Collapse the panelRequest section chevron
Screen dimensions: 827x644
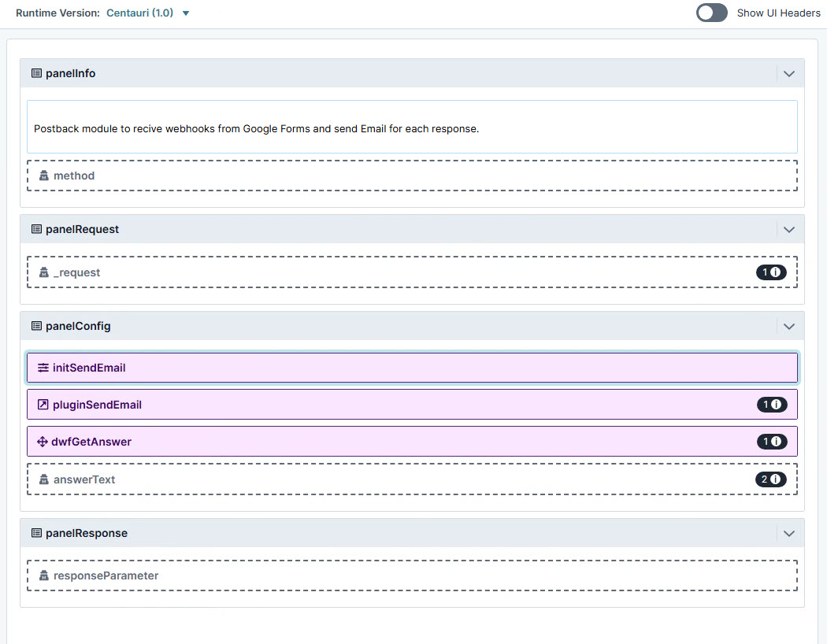point(788,229)
